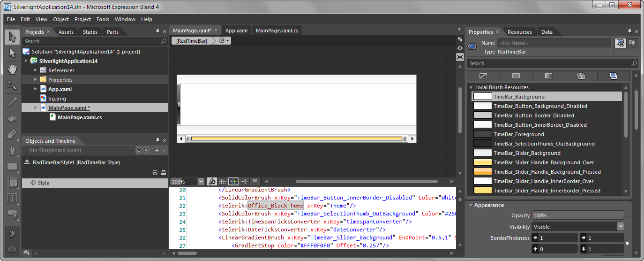Select the Selection arrow tool
This screenshot has width=644, height=261.
pos(12,37)
